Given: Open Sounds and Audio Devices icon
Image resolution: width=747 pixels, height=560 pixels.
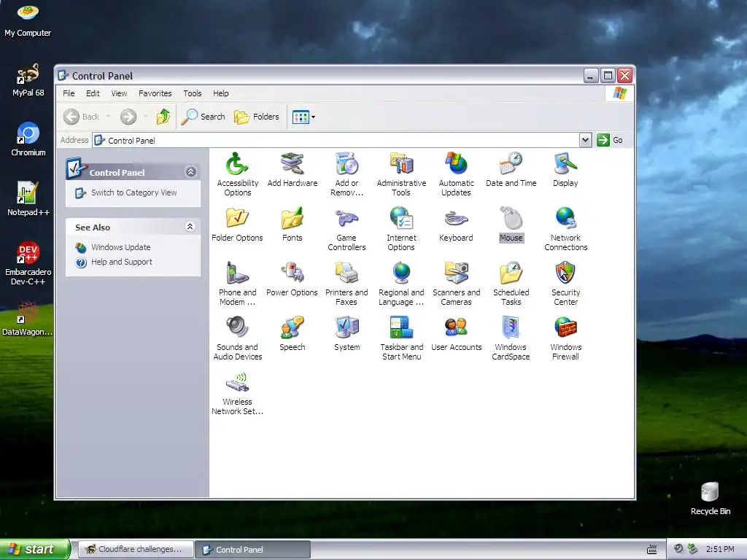Looking at the screenshot, I should coord(237,328).
